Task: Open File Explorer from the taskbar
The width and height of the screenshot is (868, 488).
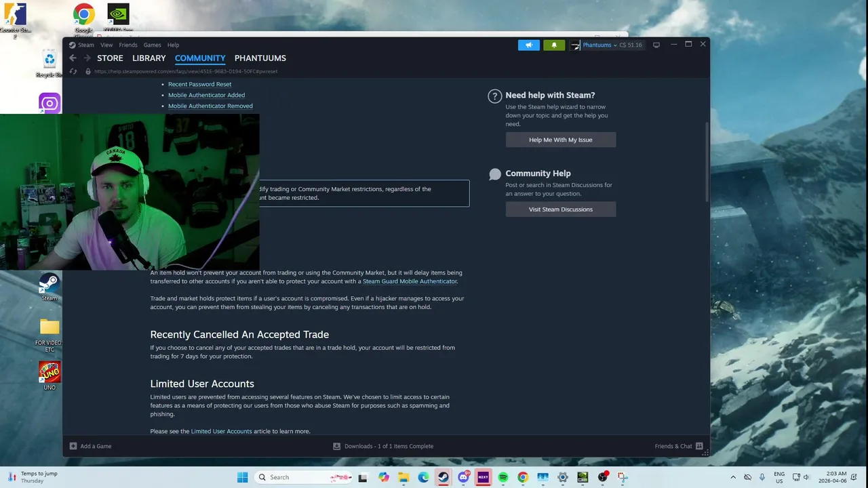Action: 403,477
